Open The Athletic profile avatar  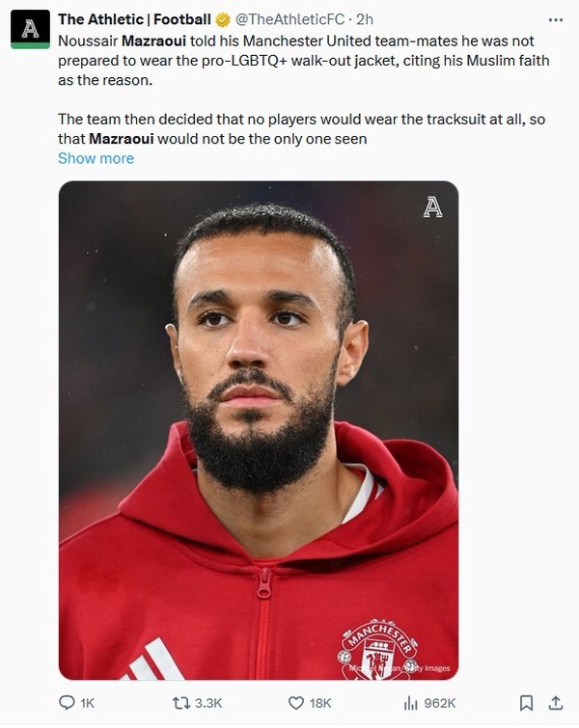tap(30, 30)
